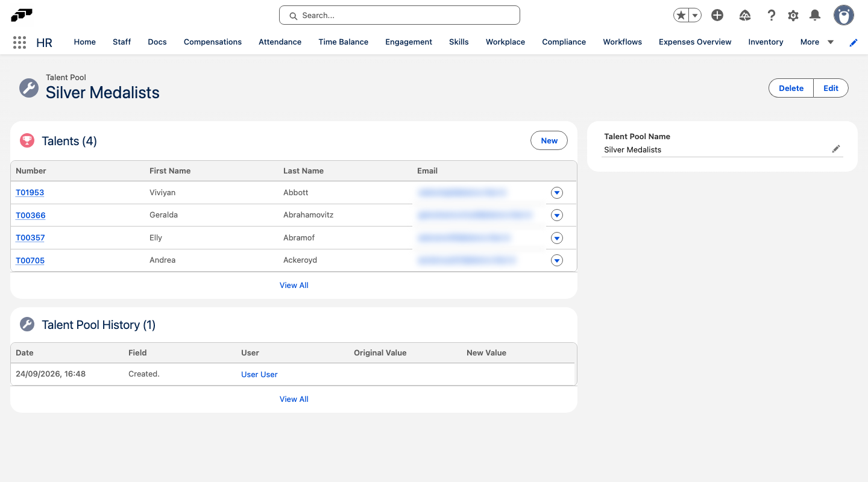The width and height of the screenshot is (868, 482).
Task: Click the Talents trophy icon
Action: click(x=27, y=140)
